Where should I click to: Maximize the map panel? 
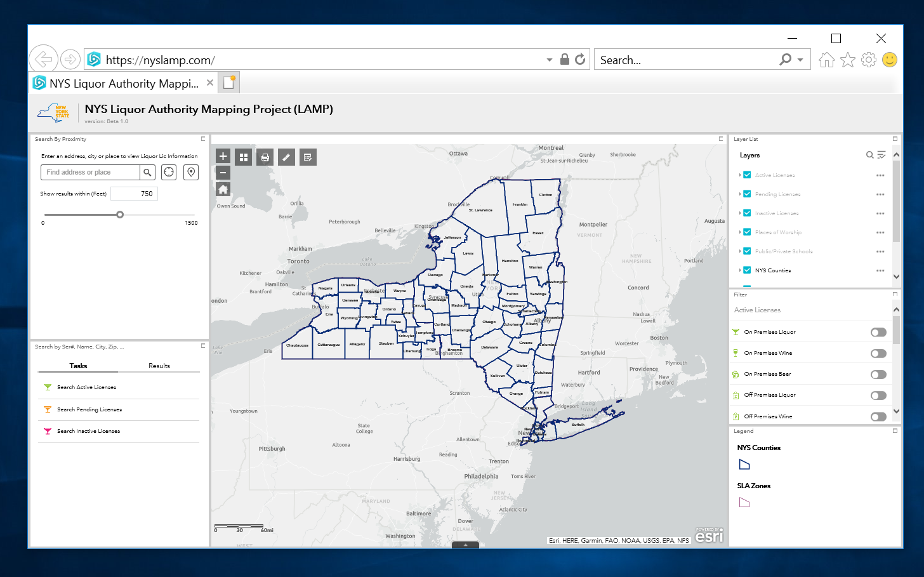click(x=721, y=139)
